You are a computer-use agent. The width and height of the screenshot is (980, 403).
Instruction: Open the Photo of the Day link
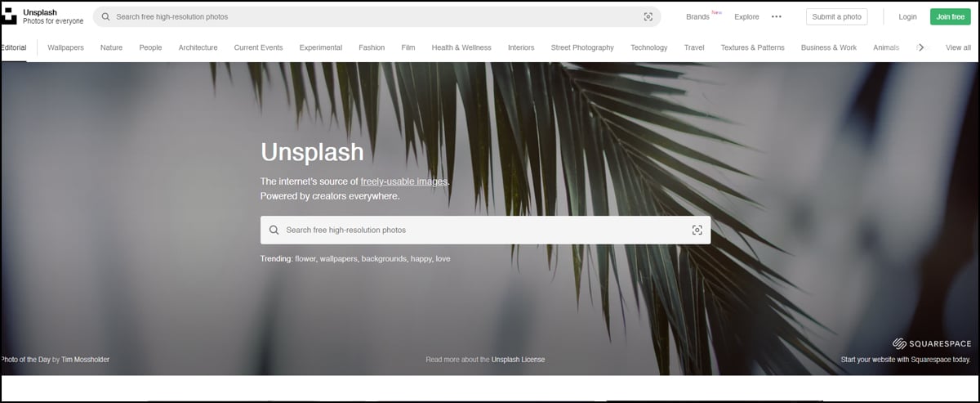click(25, 359)
